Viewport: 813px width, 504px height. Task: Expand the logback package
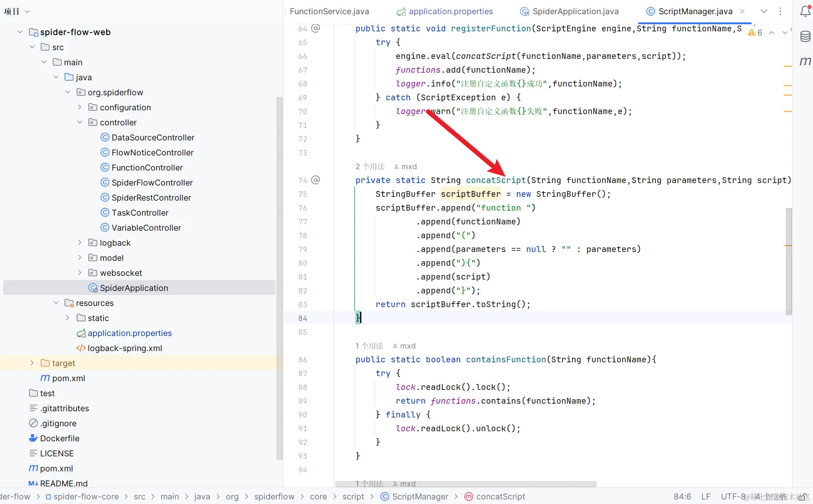[80, 243]
